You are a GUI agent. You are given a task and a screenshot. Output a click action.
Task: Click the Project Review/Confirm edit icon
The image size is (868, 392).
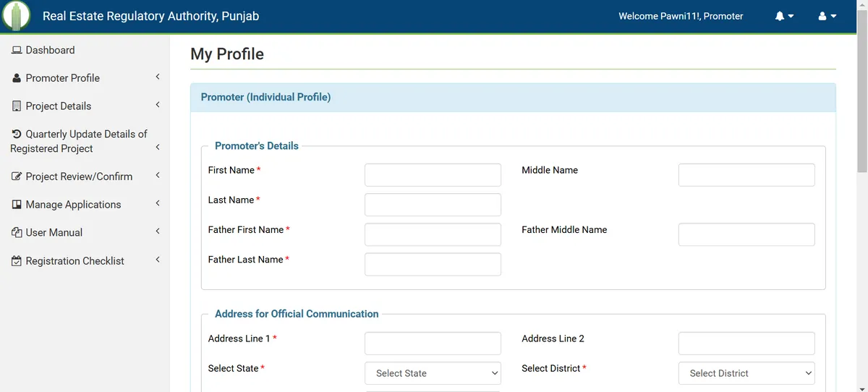(x=17, y=176)
